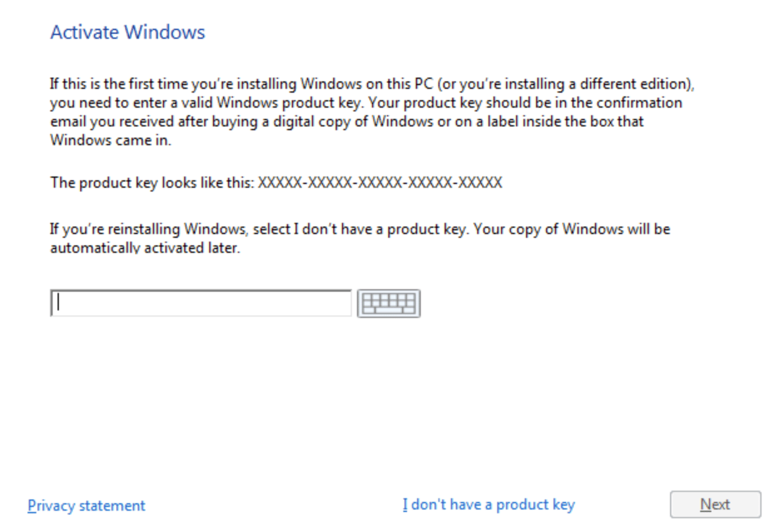Open the on-screen keyboard icon
Image resolution: width=774 pixels, height=532 pixels.
click(388, 304)
